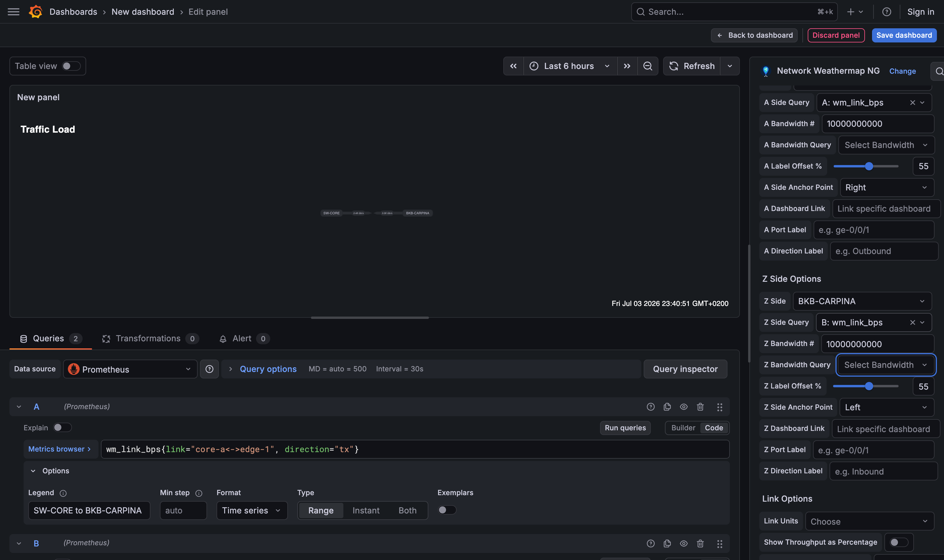Toggle the Explain switch for query A

[x=62, y=427]
